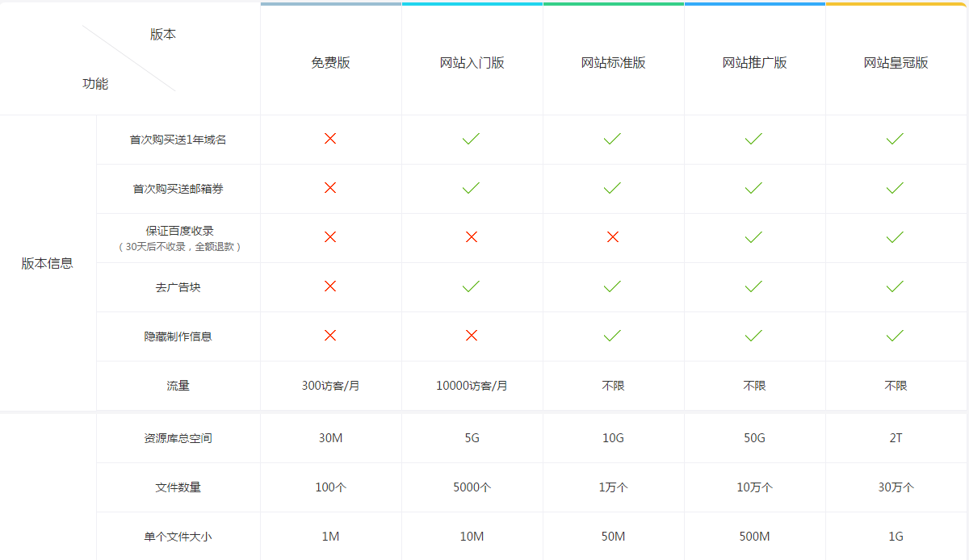Click checkmark for 网站标准版 去广告块
The height and width of the screenshot is (560, 969).
(x=613, y=286)
